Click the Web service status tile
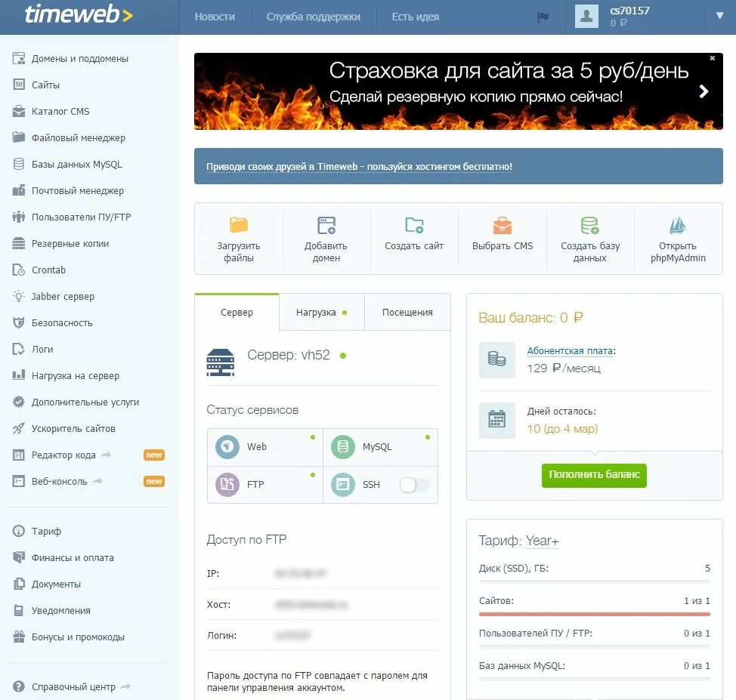 [x=265, y=446]
